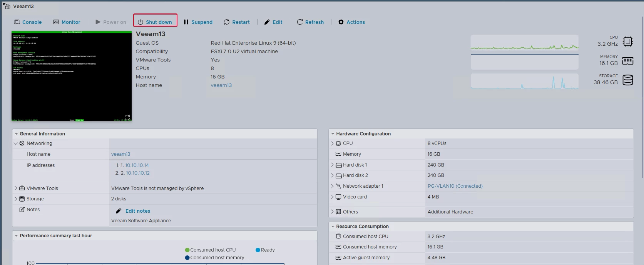The width and height of the screenshot is (644, 265).
Task: Click the Notes row icon
Action: point(22,210)
